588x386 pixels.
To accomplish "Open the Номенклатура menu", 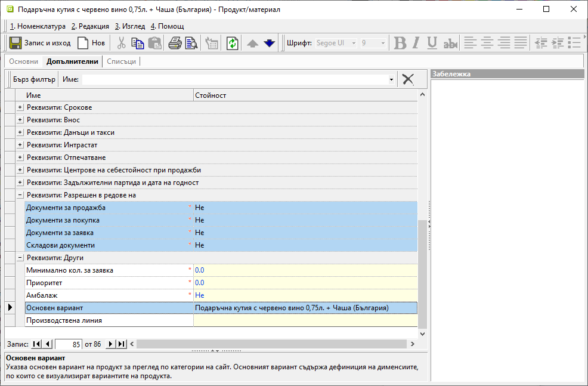I will pyautogui.click(x=38, y=26).
